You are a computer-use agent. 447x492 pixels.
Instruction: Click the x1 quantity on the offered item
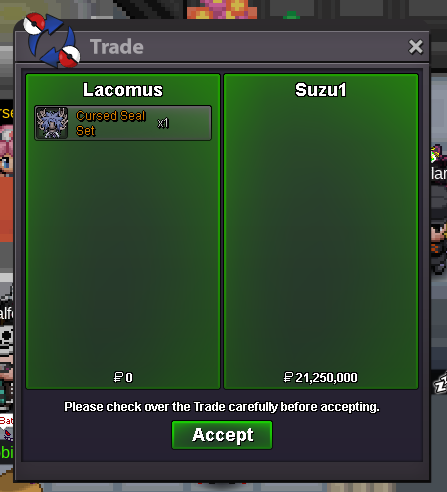tap(163, 123)
